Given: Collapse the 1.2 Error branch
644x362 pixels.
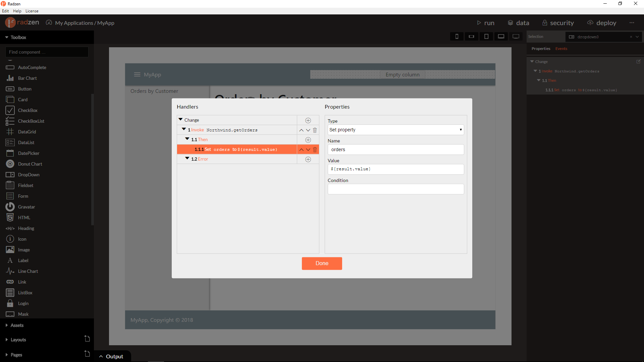Looking at the screenshot, I should click(x=187, y=158).
